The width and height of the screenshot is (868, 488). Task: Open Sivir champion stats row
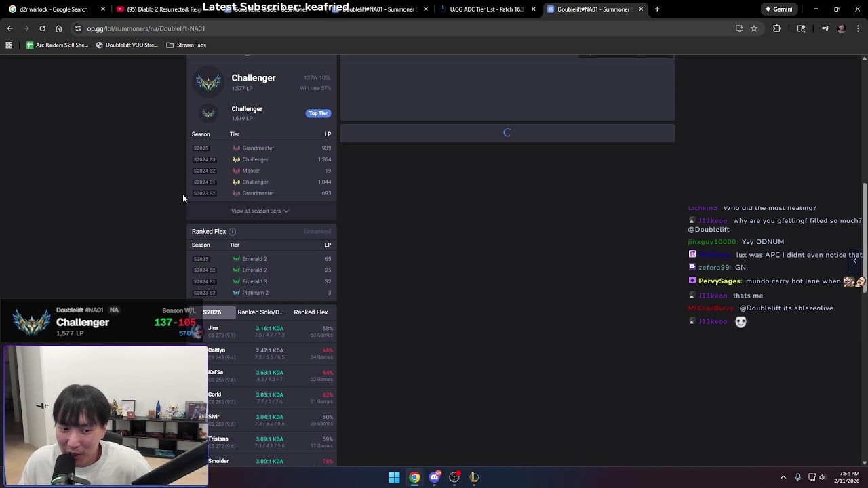click(263, 420)
